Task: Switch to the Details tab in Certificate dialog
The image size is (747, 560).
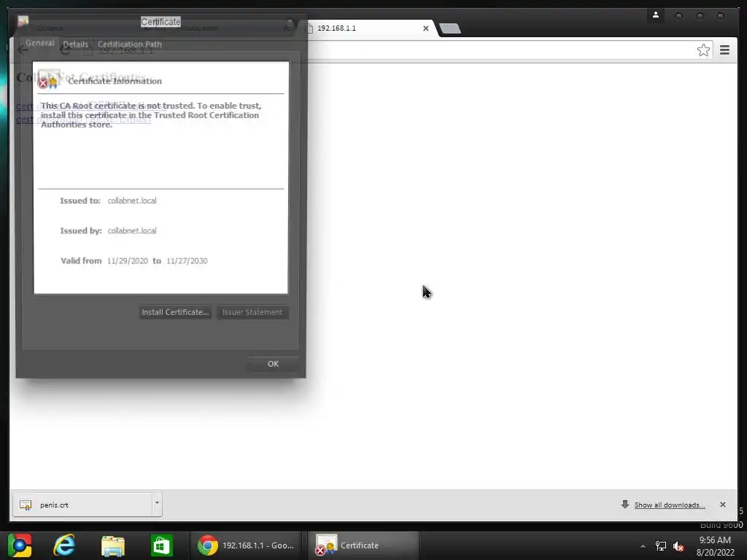Action: pyautogui.click(x=76, y=44)
